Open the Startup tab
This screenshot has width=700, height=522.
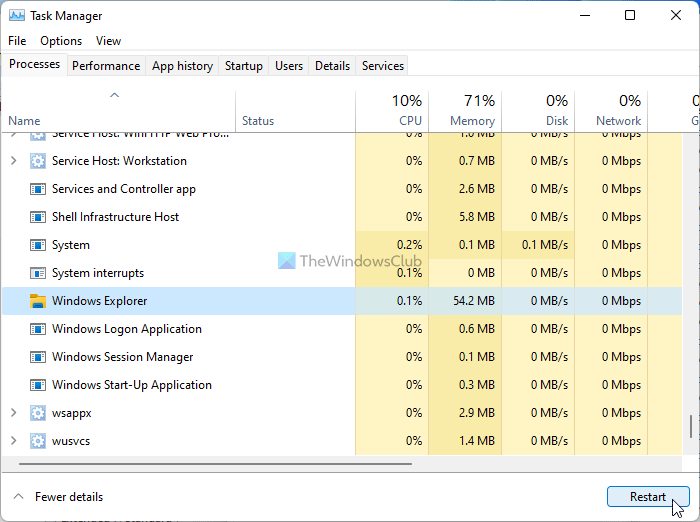[244, 66]
